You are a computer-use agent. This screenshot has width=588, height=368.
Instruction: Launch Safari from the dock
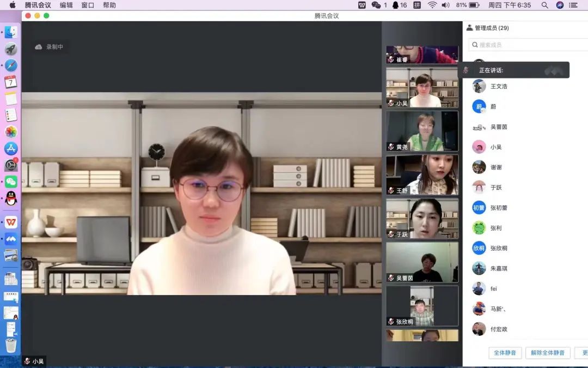(11, 65)
